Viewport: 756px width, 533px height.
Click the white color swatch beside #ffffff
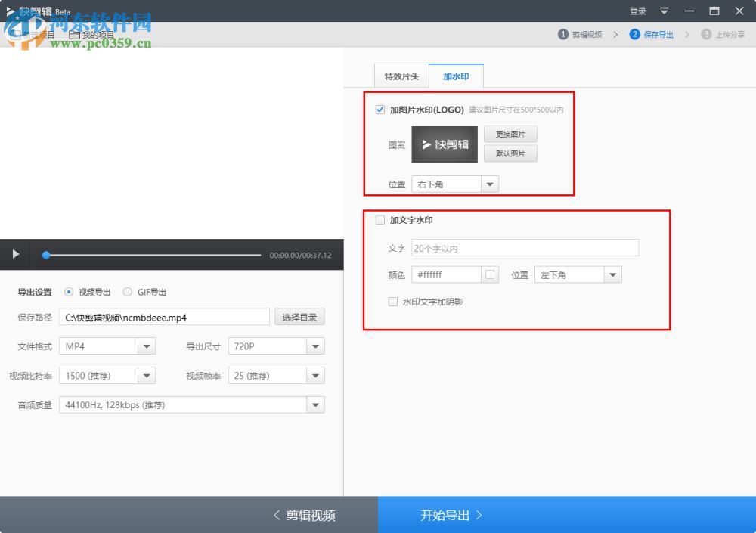pos(490,275)
